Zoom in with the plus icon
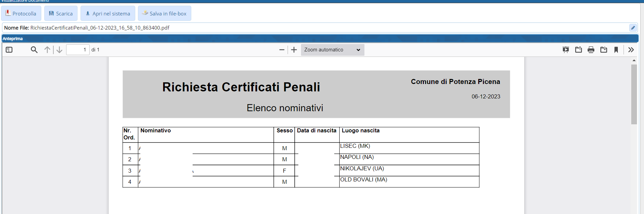This screenshot has height=214, width=644. point(294,50)
